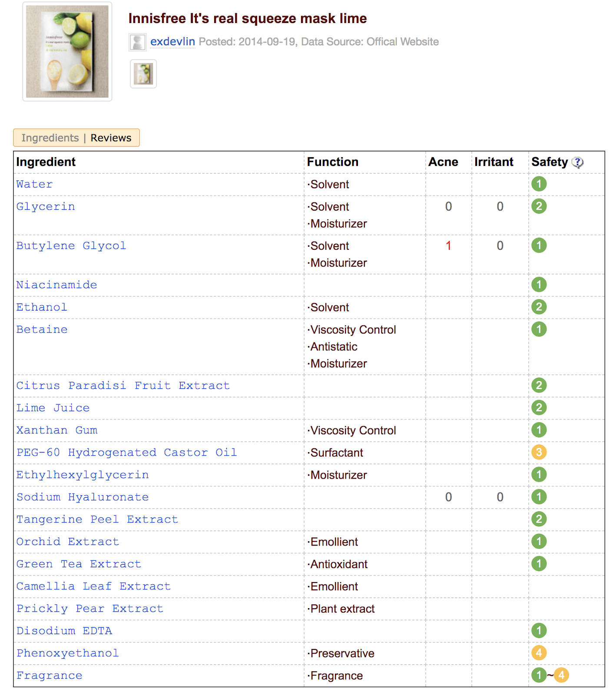Open the Betaine ingredient link
This screenshot has height=695, width=616.
pos(42,329)
